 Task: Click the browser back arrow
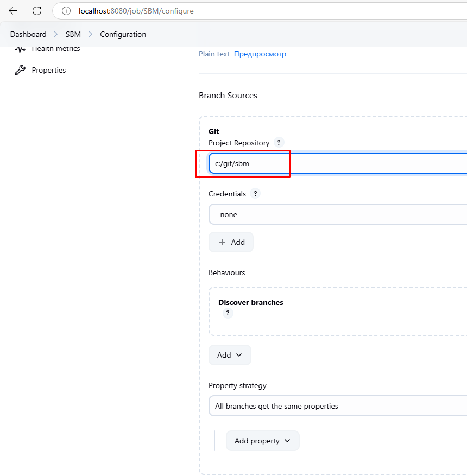pos(13,11)
